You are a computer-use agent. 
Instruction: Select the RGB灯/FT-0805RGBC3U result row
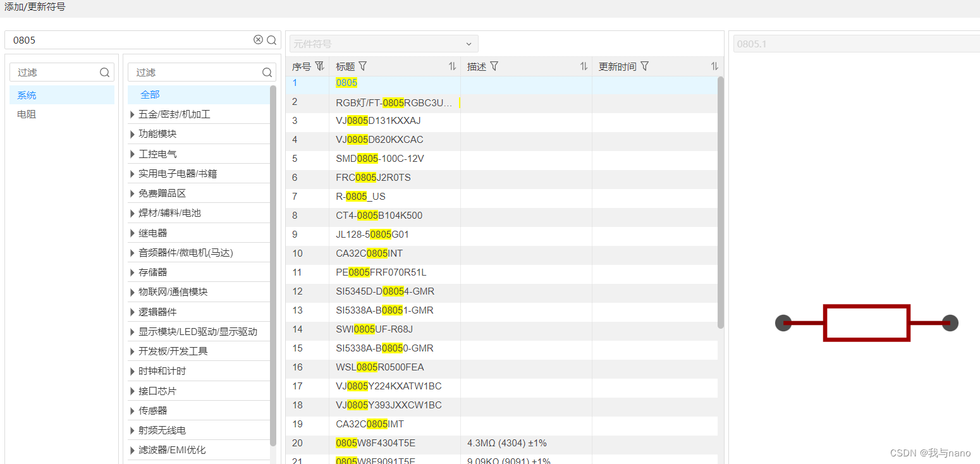pos(501,104)
